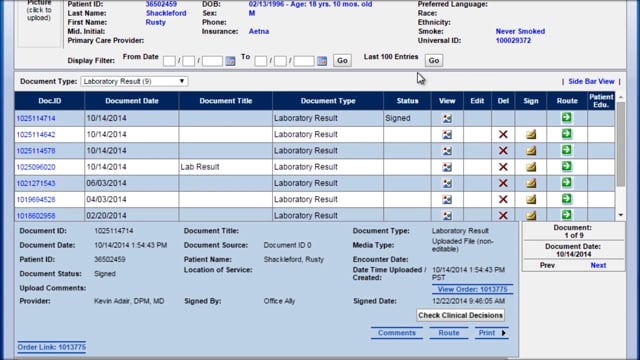View the 06/03/2014 laboratory result
Screen dimensions: 640x360
coord(447,183)
